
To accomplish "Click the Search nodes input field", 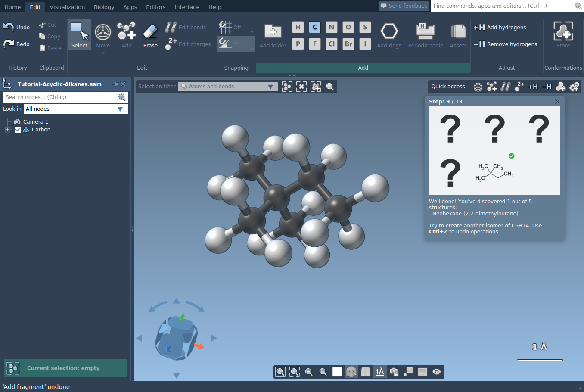I will click(60, 97).
